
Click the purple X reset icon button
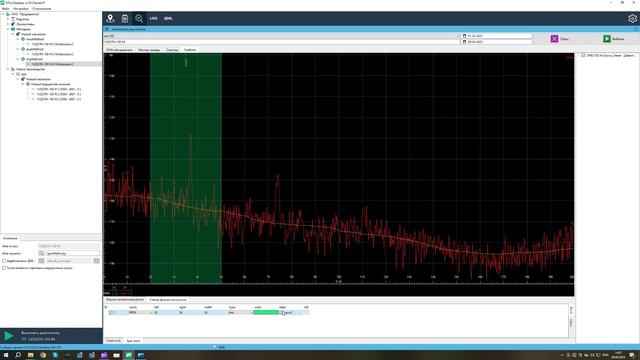(x=554, y=39)
